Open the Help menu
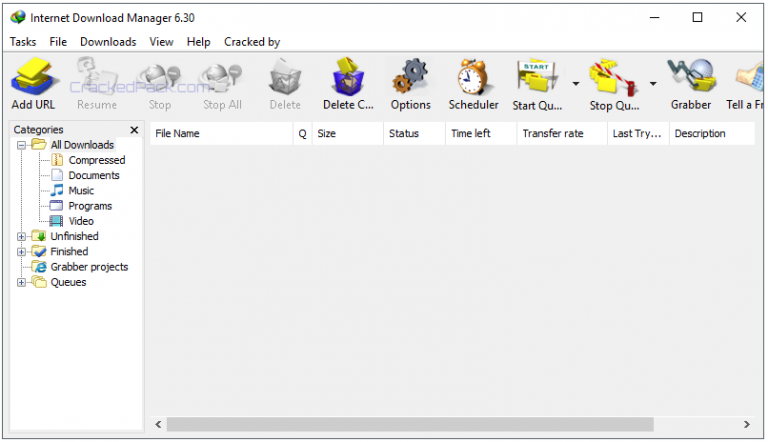Viewport: 768px width, 442px height. [198, 42]
